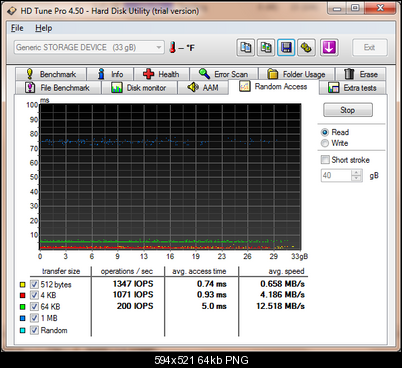Click the 12.518 MB/s speed value

click(x=280, y=306)
